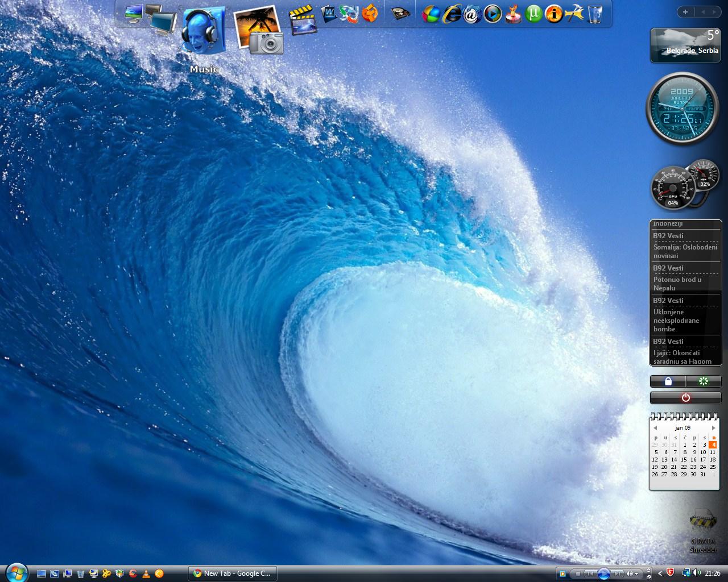
Task: Click Show Desktop in Quick Launch
Action: pos(42,573)
